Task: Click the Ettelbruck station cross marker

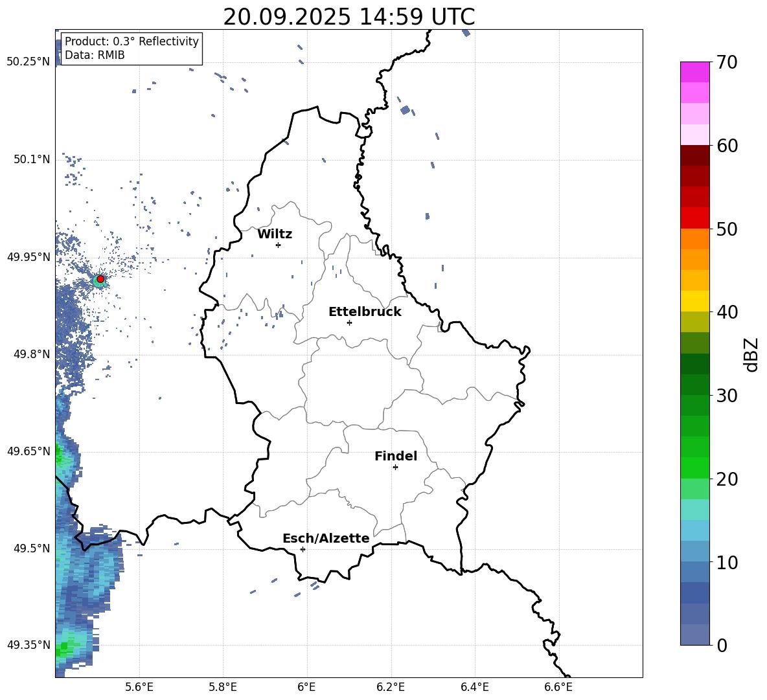Action: [x=349, y=322]
